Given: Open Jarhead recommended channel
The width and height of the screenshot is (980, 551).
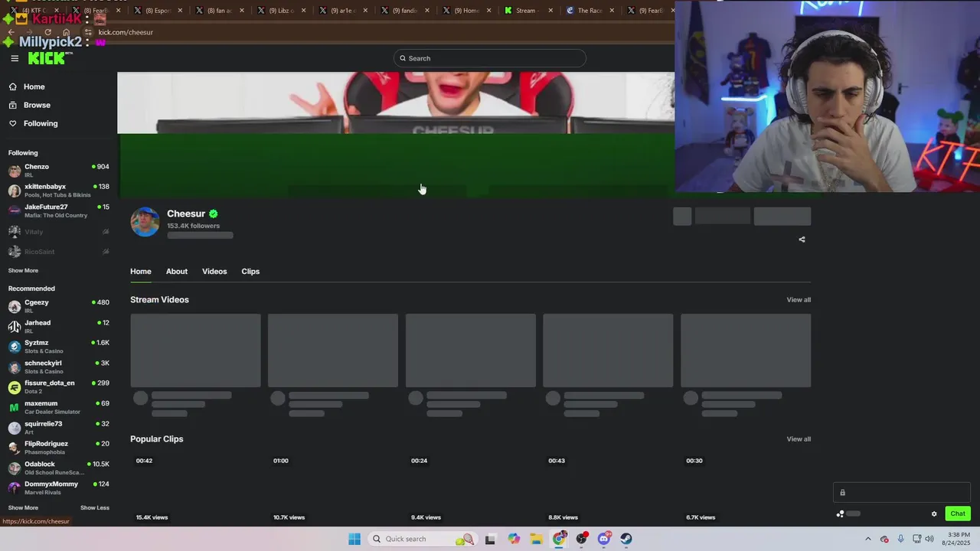Looking at the screenshot, I should point(58,326).
